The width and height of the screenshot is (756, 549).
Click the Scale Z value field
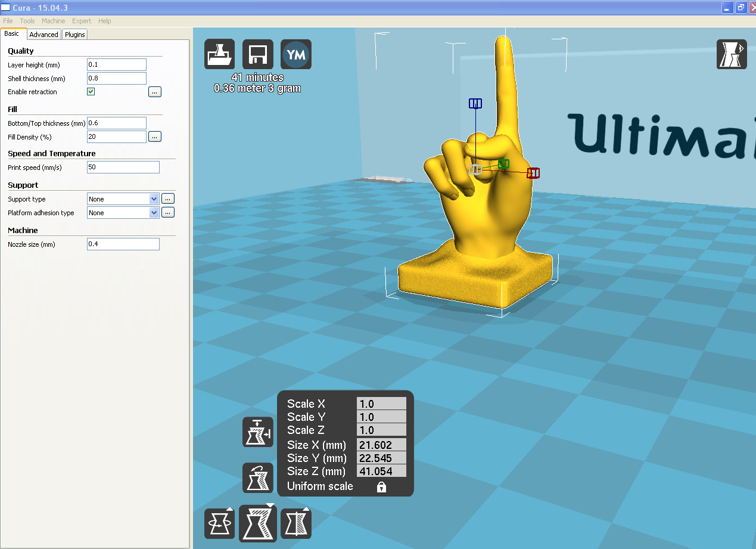point(381,430)
